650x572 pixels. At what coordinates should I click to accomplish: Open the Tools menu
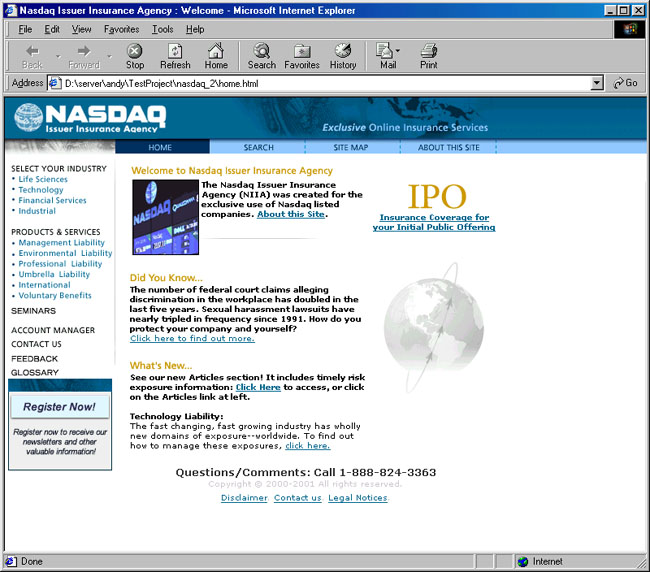tap(162, 30)
